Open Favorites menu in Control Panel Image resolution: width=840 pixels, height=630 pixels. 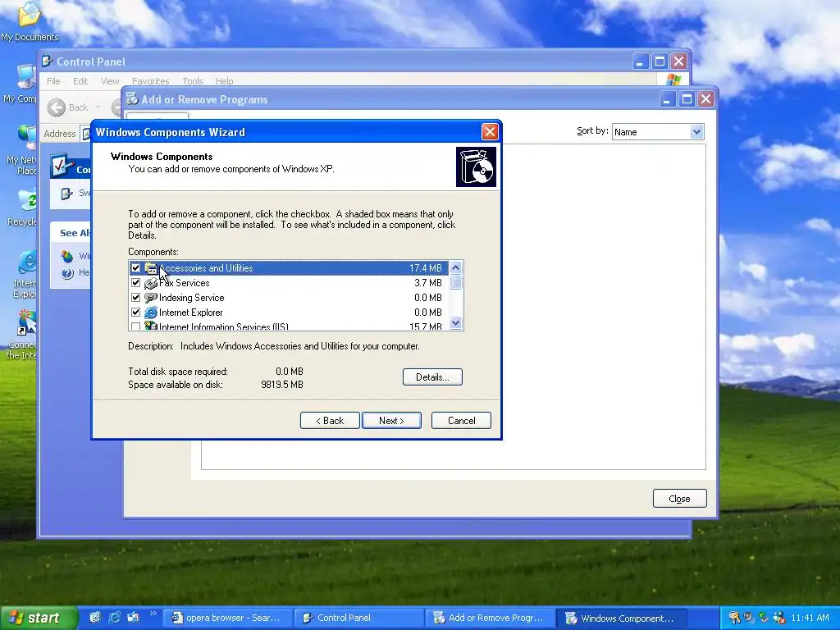(151, 81)
